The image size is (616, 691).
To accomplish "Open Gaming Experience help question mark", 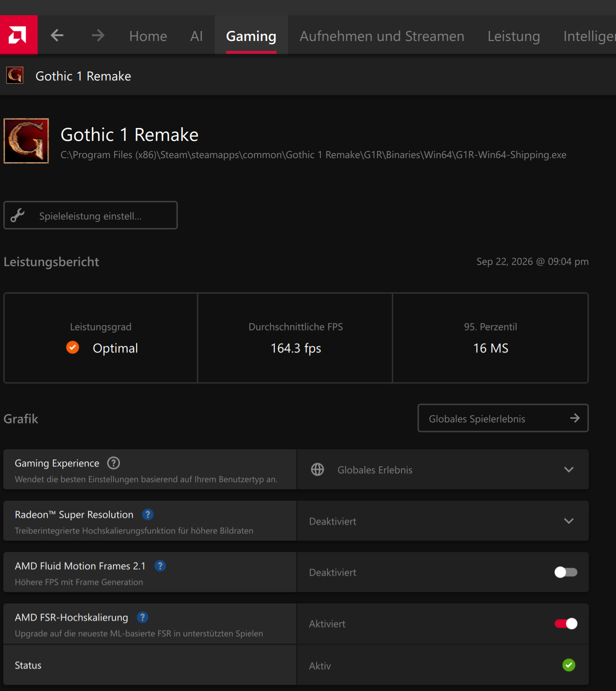I will (x=114, y=463).
